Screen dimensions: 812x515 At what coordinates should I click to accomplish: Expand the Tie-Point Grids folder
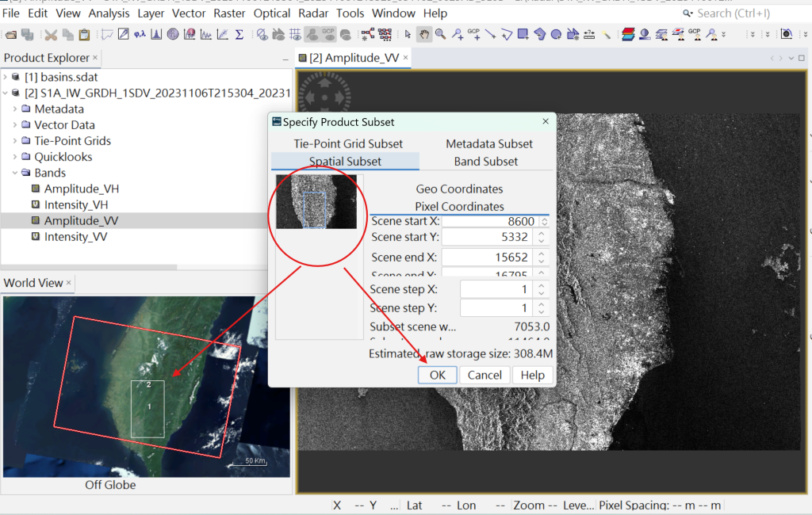[x=15, y=141]
